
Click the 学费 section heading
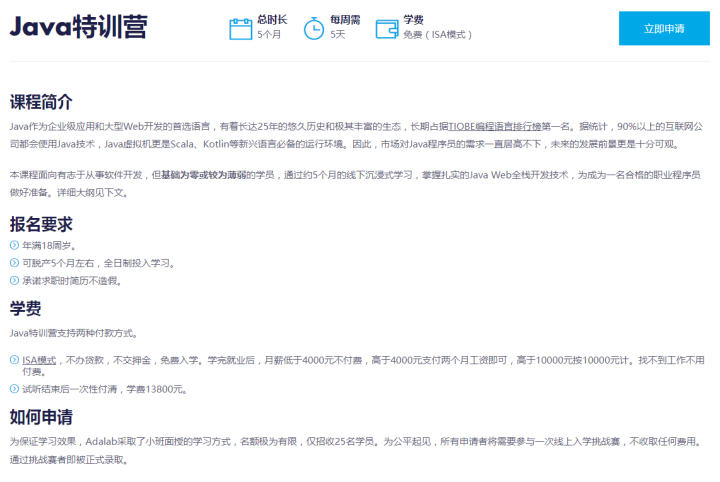tap(25, 308)
